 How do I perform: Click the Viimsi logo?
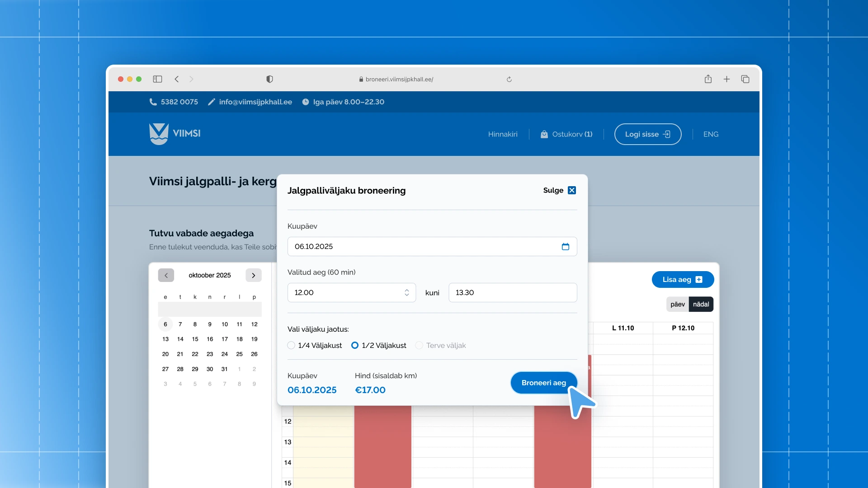(175, 134)
